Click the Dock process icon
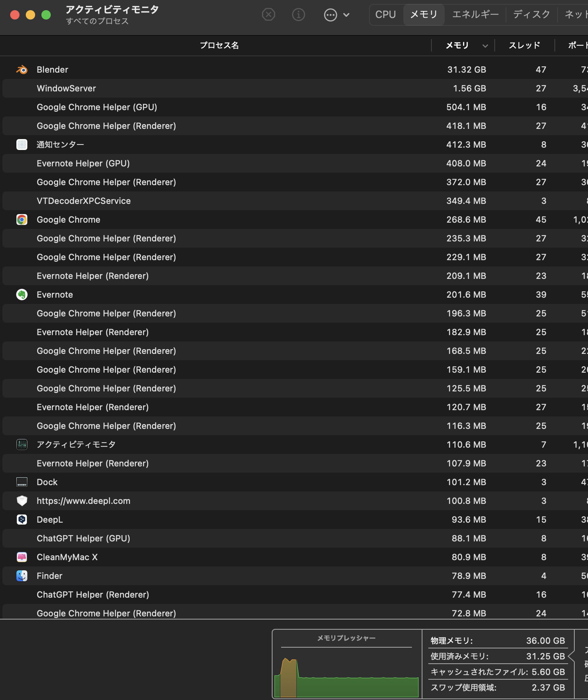The width and height of the screenshot is (588, 700). pos(22,482)
